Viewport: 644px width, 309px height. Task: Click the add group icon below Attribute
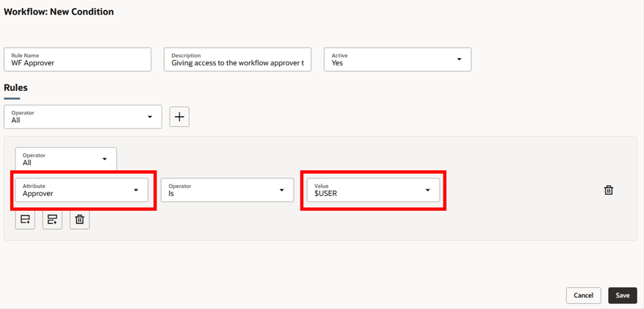(x=52, y=219)
